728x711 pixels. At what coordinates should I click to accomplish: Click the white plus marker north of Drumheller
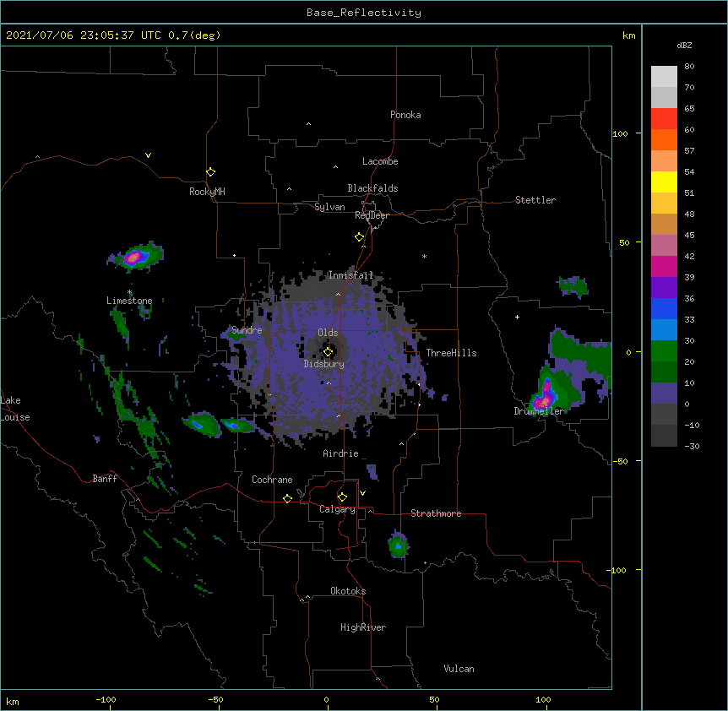(x=517, y=317)
